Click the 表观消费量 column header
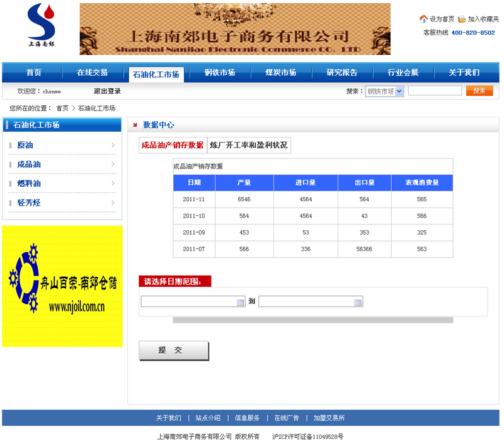Screen dimensions: 504x444 422,182
